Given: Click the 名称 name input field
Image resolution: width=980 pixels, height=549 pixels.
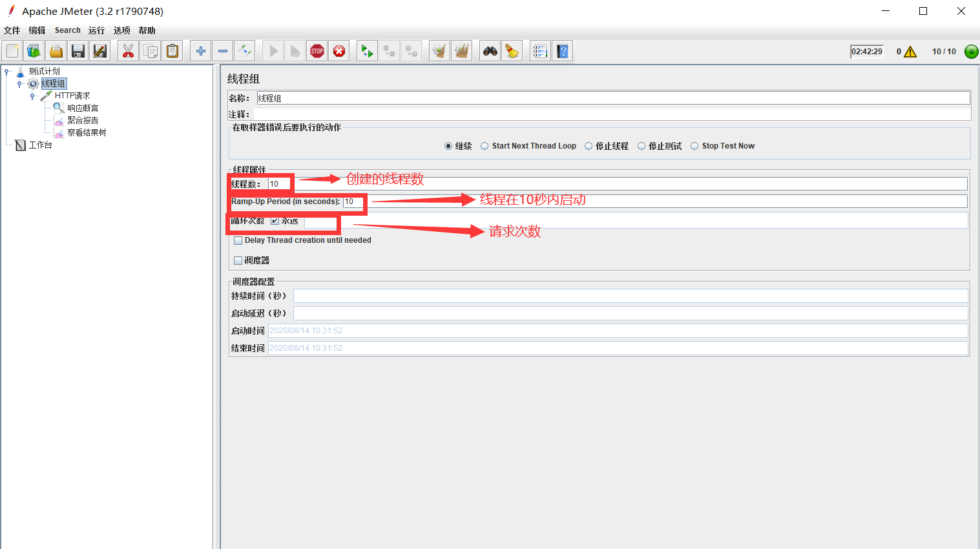Looking at the screenshot, I should click(x=614, y=98).
